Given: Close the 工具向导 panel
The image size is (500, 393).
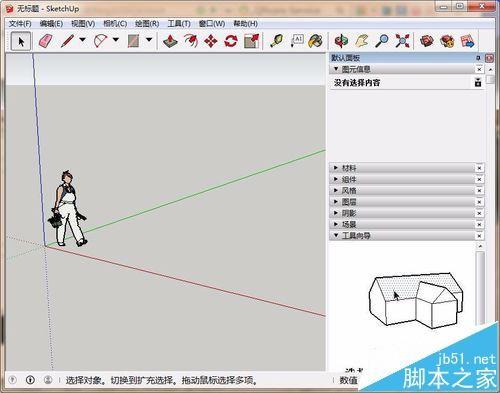Looking at the screenshot, I should click(x=479, y=236).
